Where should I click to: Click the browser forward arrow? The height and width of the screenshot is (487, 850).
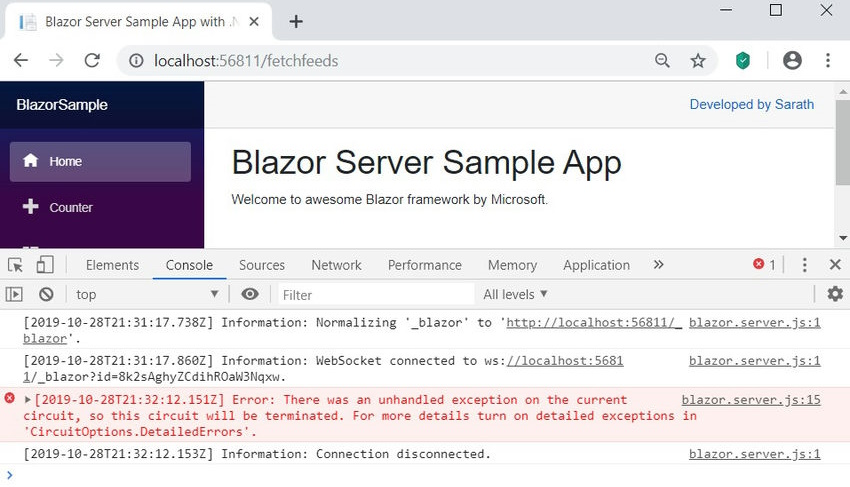coord(56,60)
